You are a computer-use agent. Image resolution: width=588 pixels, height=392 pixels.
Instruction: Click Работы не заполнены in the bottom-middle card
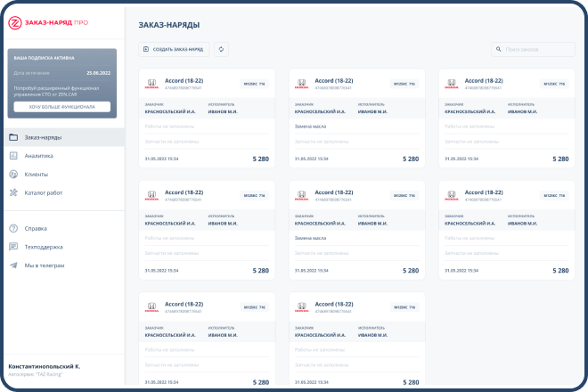tap(320, 350)
